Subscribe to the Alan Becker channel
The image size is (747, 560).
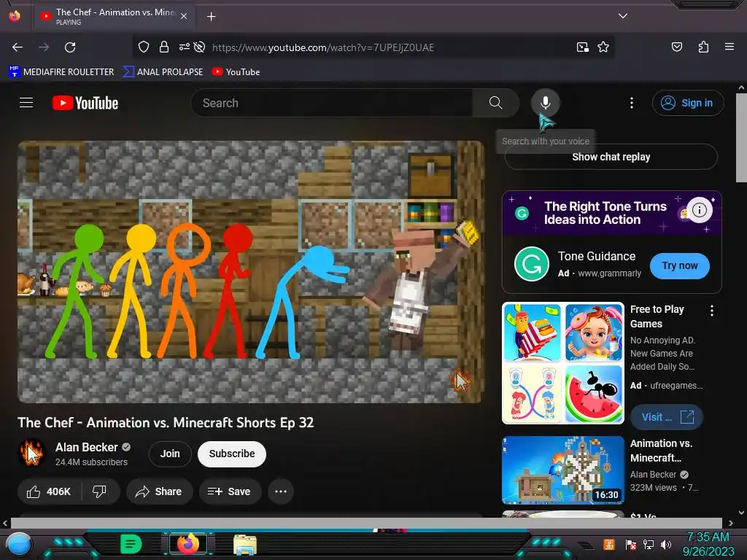(x=232, y=454)
